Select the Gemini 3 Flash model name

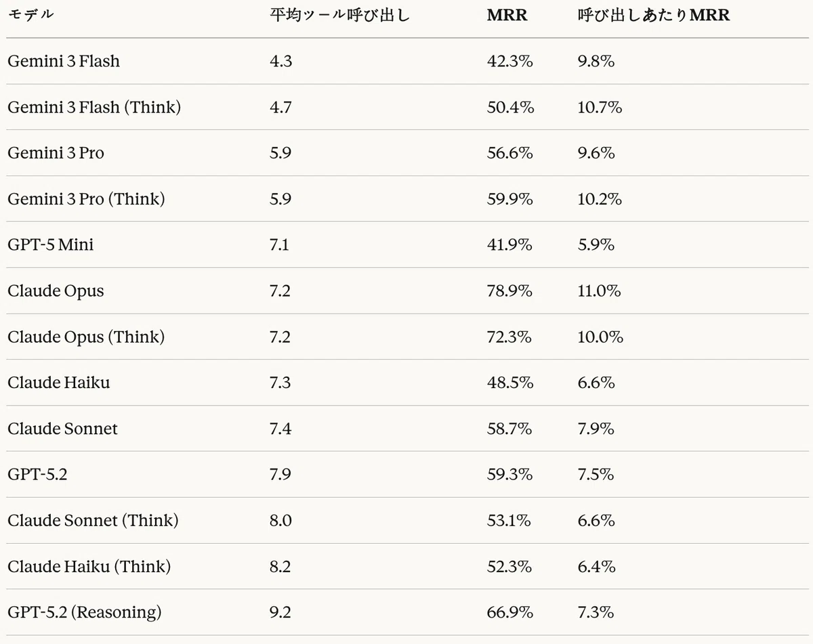pyautogui.click(x=64, y=61)
